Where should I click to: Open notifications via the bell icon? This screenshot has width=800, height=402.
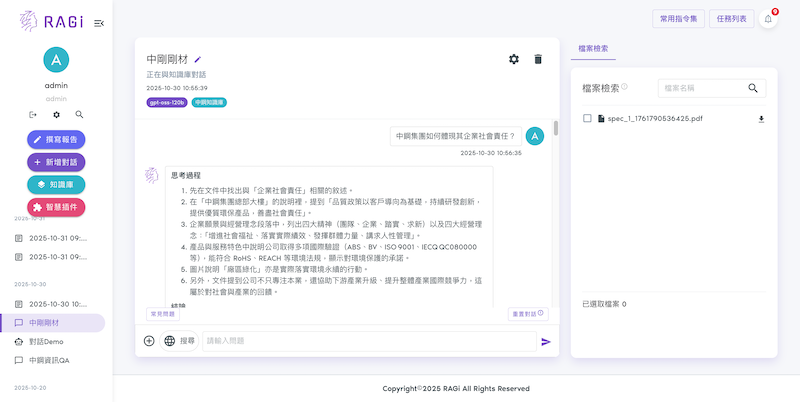tap(768, 19)
